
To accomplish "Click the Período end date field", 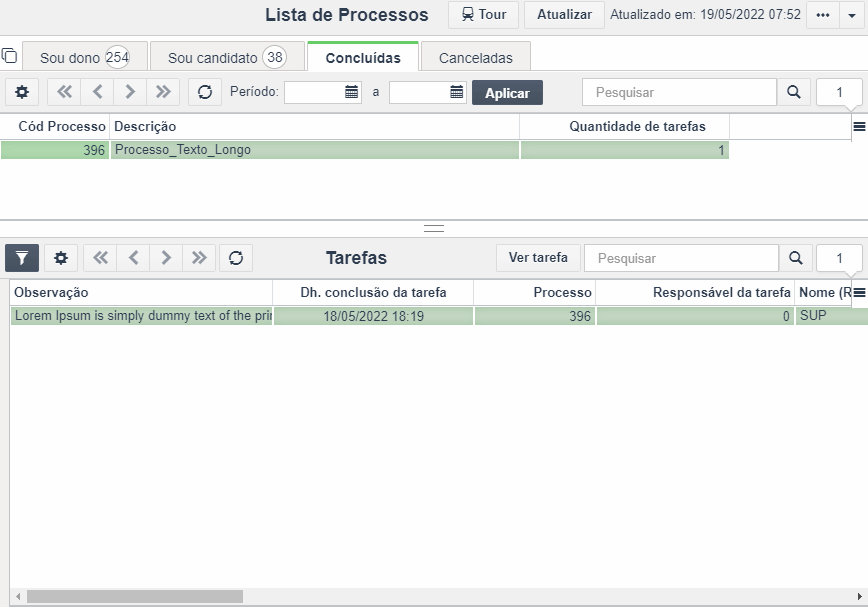I will pos(418,92).
